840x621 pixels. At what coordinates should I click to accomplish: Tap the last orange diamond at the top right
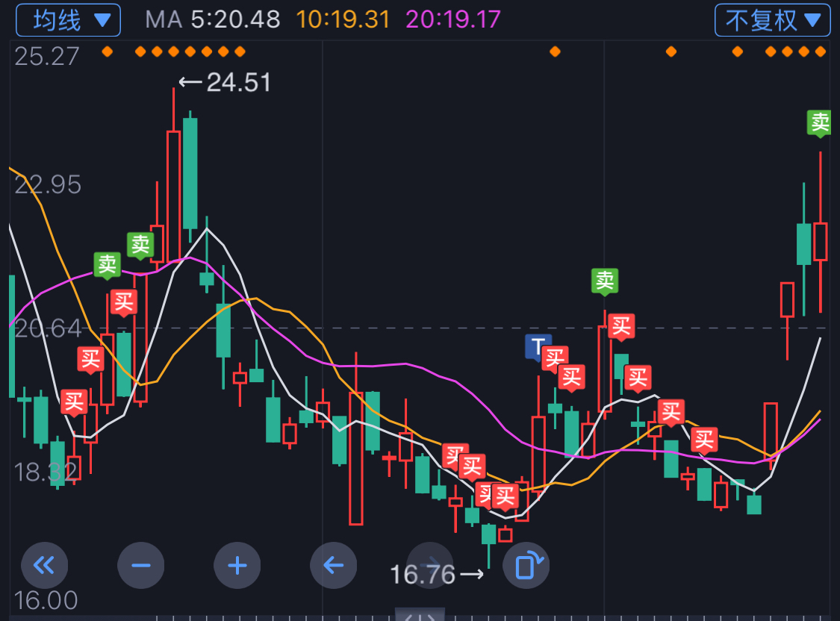click(820, 52)
